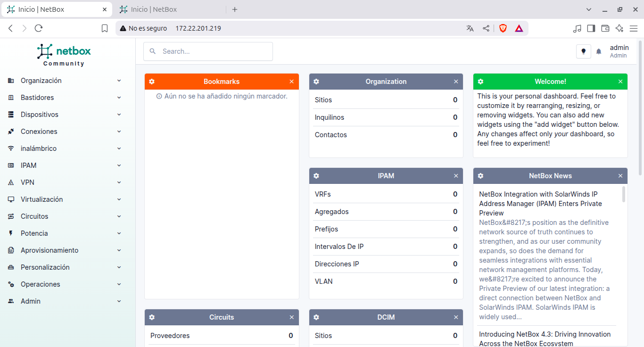Toggle the browser sidebar panel
This screenshot has width=644, height=347.
tap(591, 28)
